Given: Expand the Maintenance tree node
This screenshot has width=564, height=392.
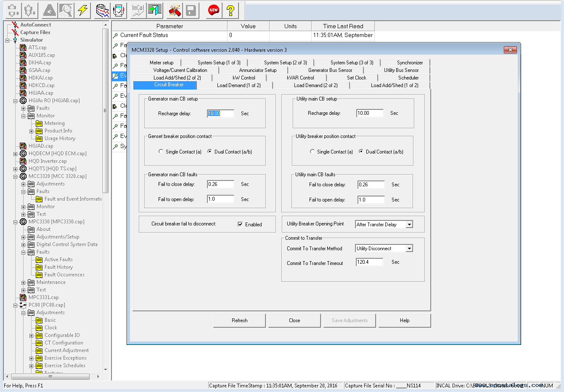Looking at the screenshot, I should coord(24,283).
